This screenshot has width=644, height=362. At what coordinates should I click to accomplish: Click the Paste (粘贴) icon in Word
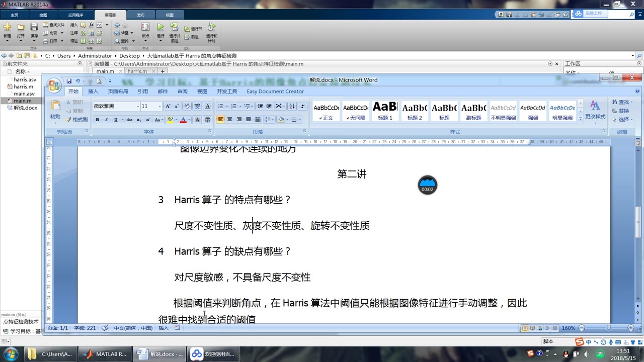[x=55, y=106]
